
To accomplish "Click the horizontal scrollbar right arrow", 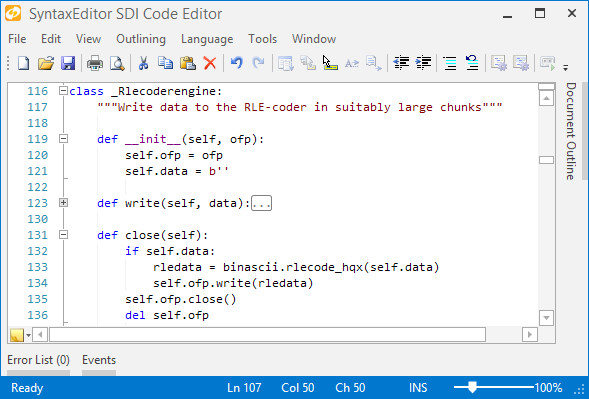I will [530, 334].
